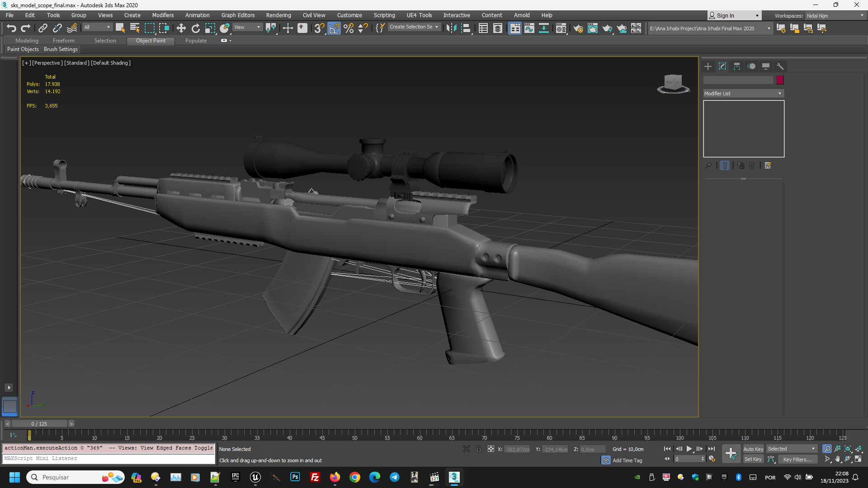
Task: Pick the Rectangular Selection Region tool
Action: pyautogui.click(x=149, y=28)
